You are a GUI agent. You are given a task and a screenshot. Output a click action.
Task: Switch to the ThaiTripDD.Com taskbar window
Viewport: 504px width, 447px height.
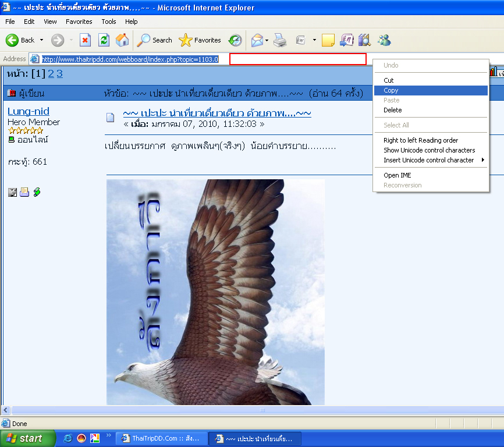point(161,438)
